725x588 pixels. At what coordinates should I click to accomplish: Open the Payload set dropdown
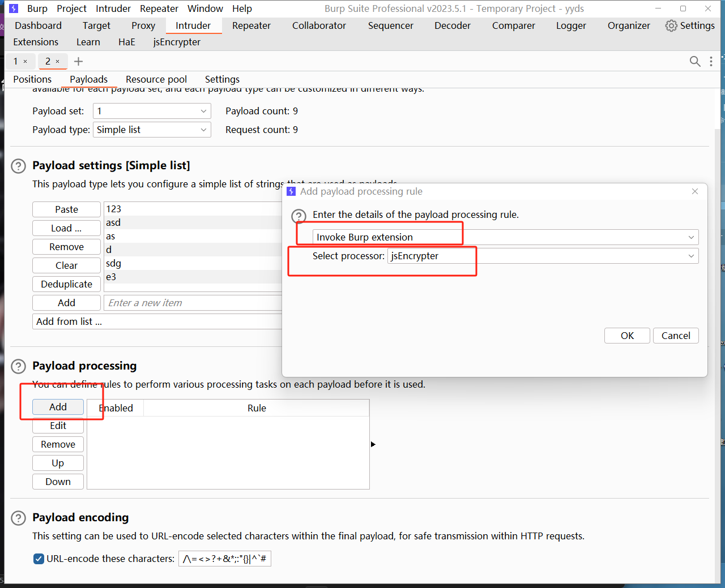coord(152,111)
